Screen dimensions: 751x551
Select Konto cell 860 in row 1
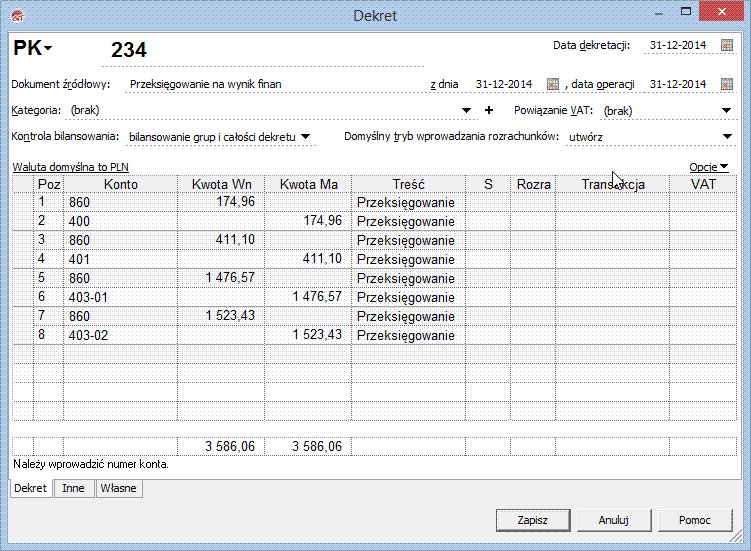(x=121, y=202)
